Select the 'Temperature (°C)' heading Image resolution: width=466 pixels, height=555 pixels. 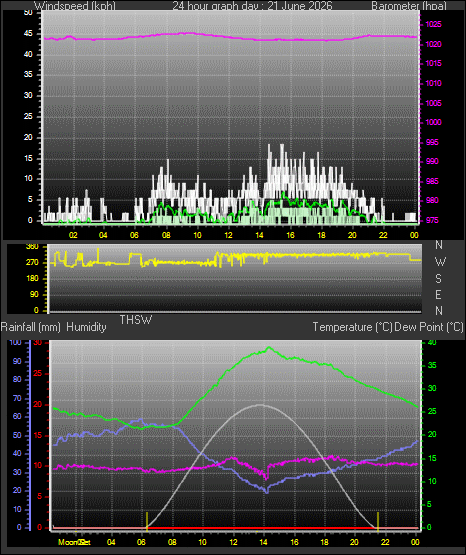(x=352, y=327)
